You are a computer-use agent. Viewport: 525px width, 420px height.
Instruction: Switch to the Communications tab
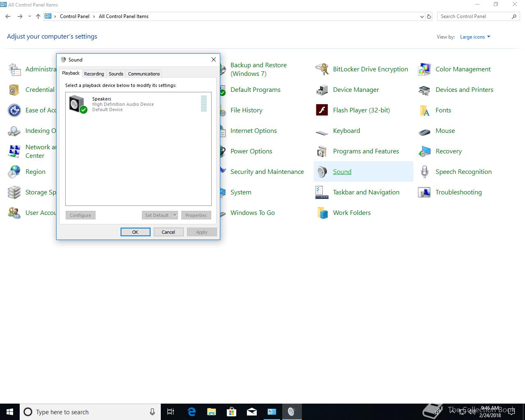144,74
